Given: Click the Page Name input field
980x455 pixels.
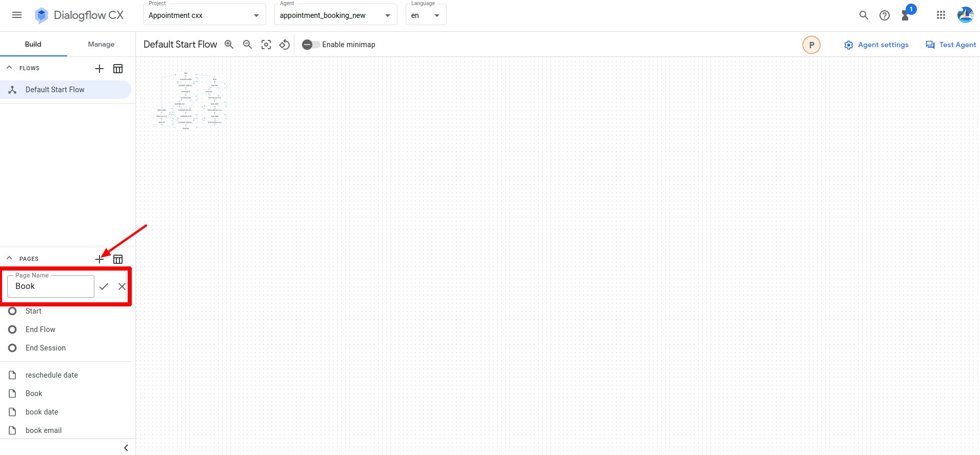Looking at the screenshot, I should click(51, 286).
